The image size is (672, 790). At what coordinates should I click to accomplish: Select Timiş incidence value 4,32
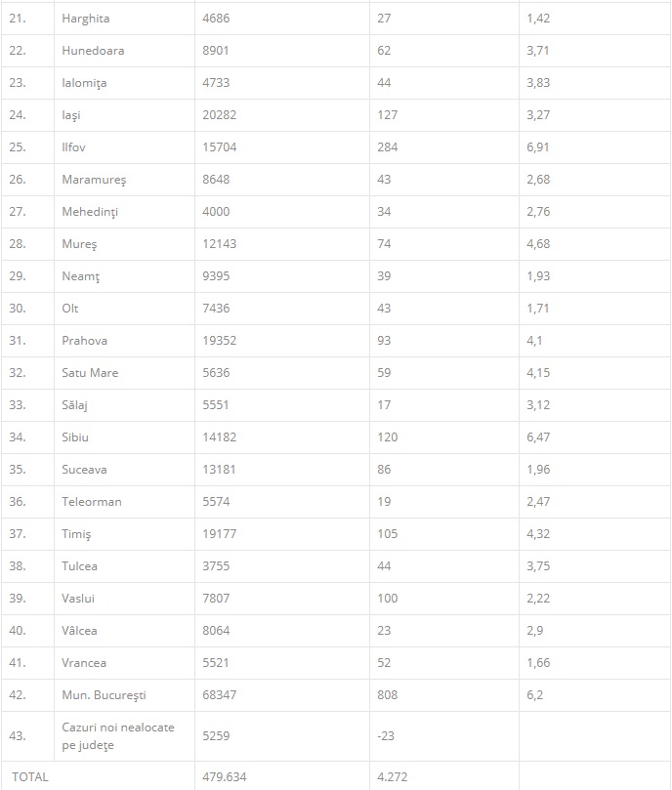[x=538, y=534]
